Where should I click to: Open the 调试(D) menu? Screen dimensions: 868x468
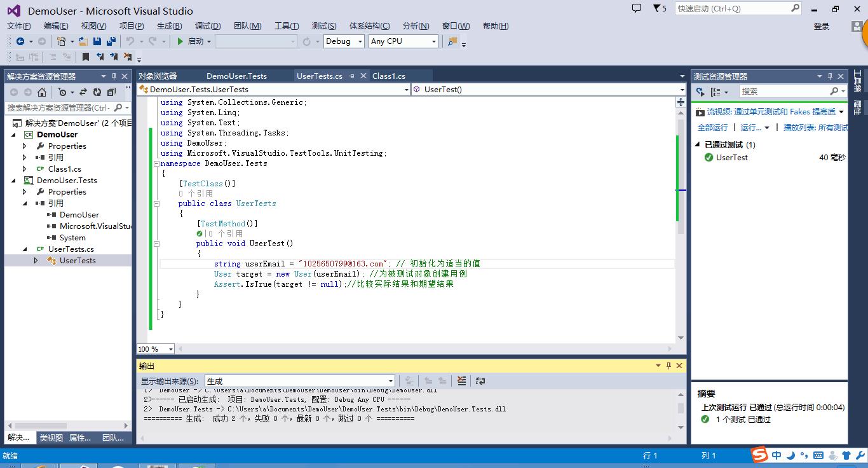pyautogui.click(x=208, y=26)
